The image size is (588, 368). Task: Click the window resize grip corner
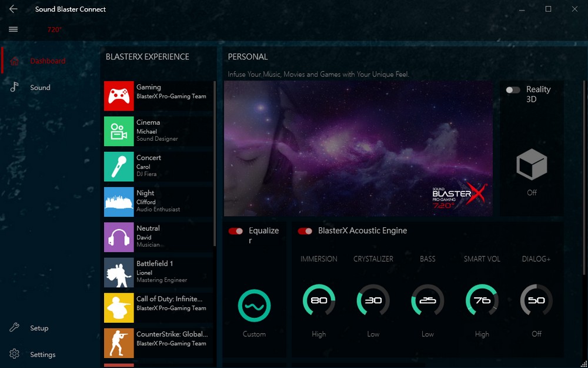pos(583,364)
